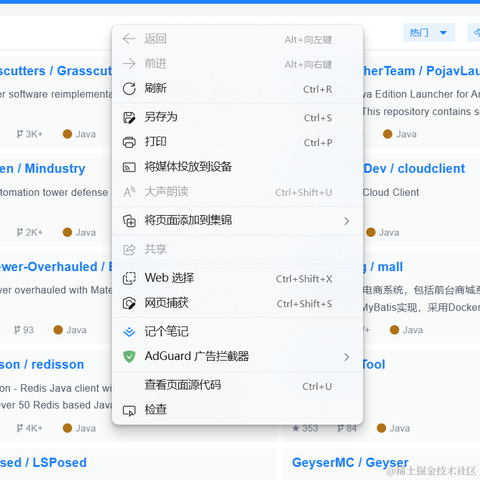The width and height of the screenshot is (480, 480).
Task: Click the 'Cloud Client' description text
Action: [x=391, y=192]
